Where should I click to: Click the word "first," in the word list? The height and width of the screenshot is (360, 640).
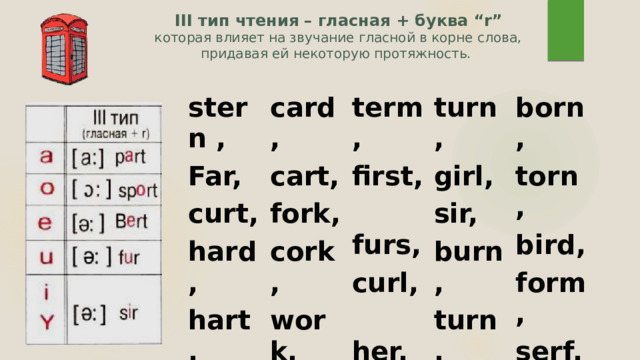pyautogui.click(x=387, y=177)
